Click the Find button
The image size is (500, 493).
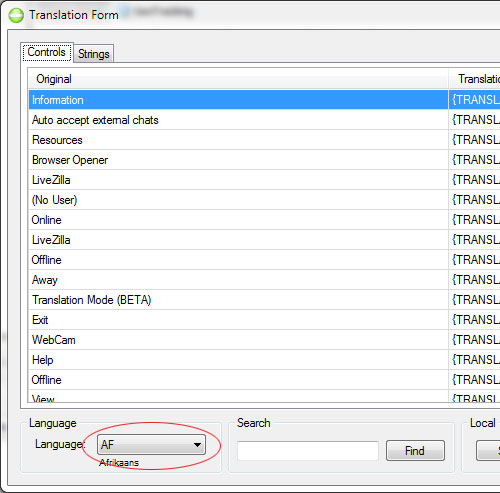pos(415,451)
